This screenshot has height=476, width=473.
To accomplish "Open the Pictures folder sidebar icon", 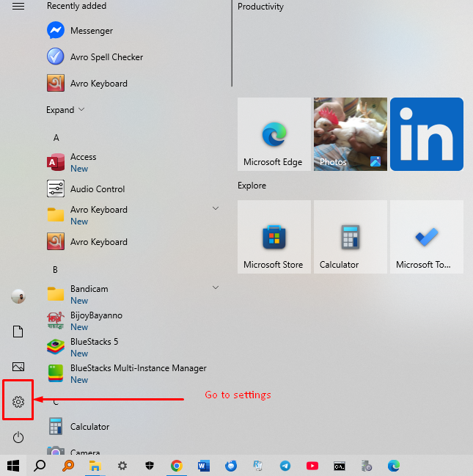I will (x=18, y=367).
